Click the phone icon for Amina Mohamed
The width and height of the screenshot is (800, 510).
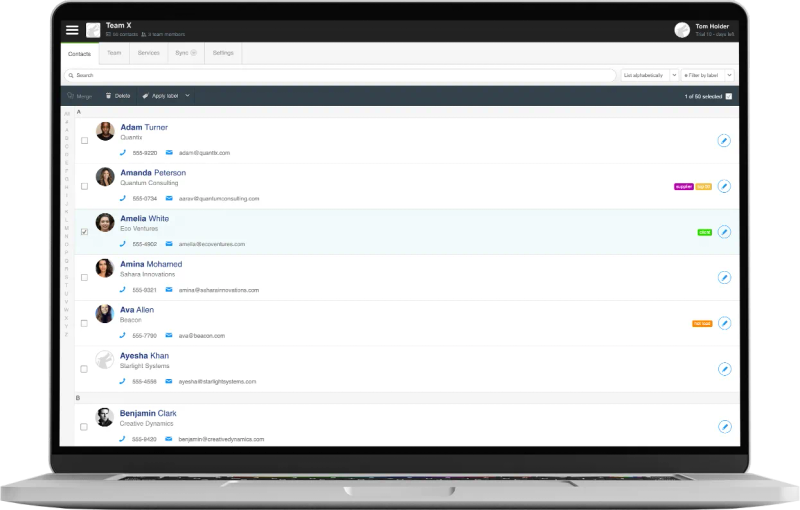122,290
